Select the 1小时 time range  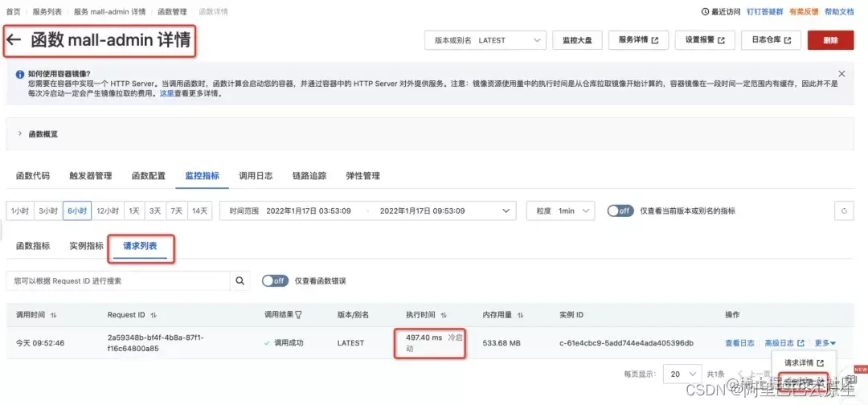pyautogui.click(x=20, y=211)
